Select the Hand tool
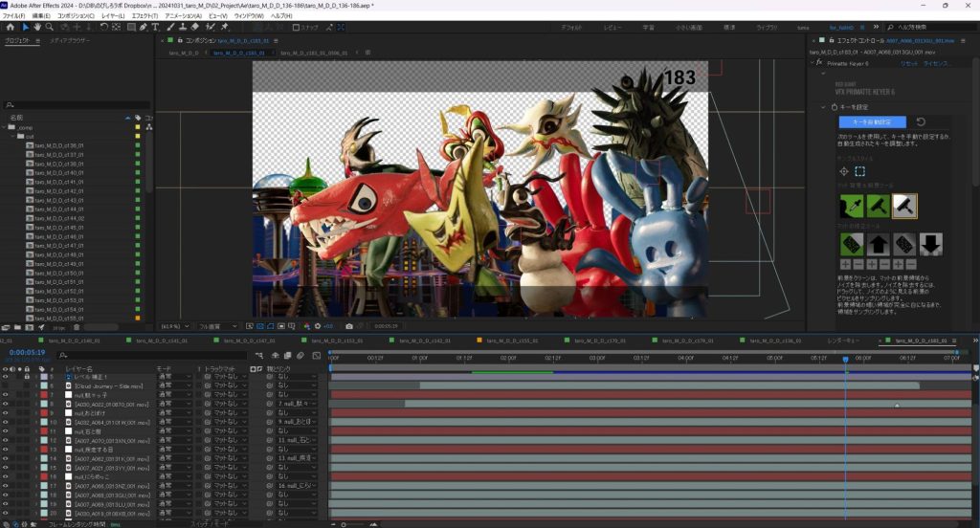 click(x=37, y=28)
